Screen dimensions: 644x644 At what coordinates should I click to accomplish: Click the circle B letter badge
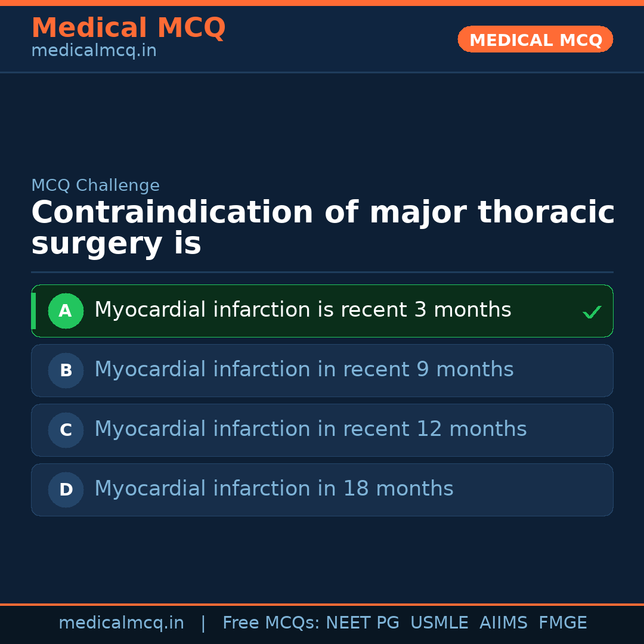(x=66, y=370)
